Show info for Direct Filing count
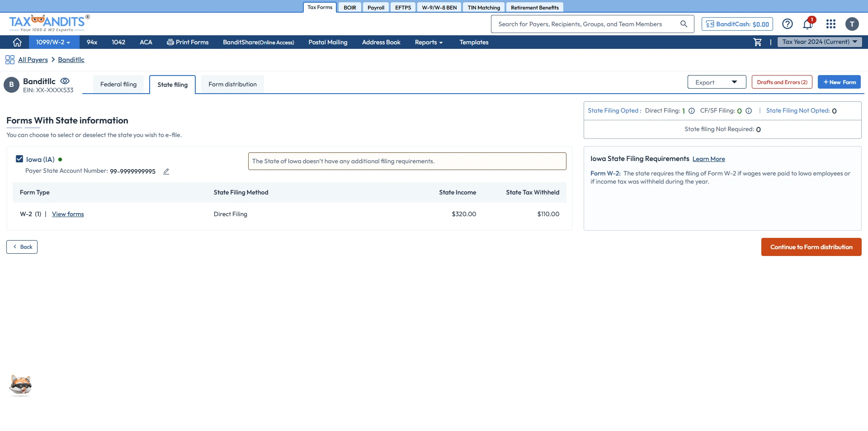 click(692, 111)
